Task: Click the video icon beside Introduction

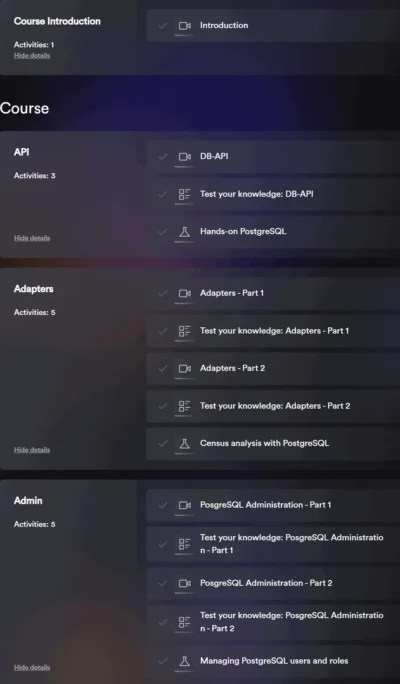Action: point(185,26)
